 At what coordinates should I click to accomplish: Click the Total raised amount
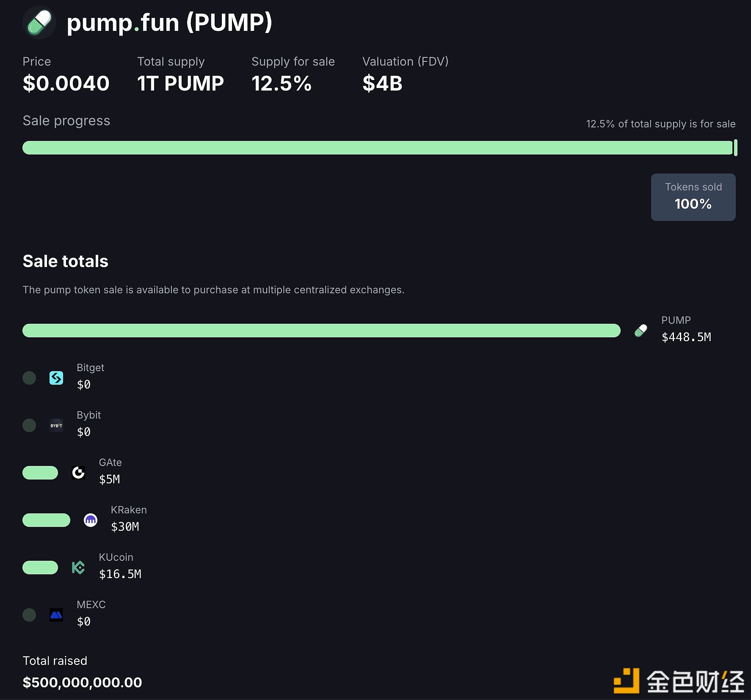pyautogui.click(x=82, y=682)
